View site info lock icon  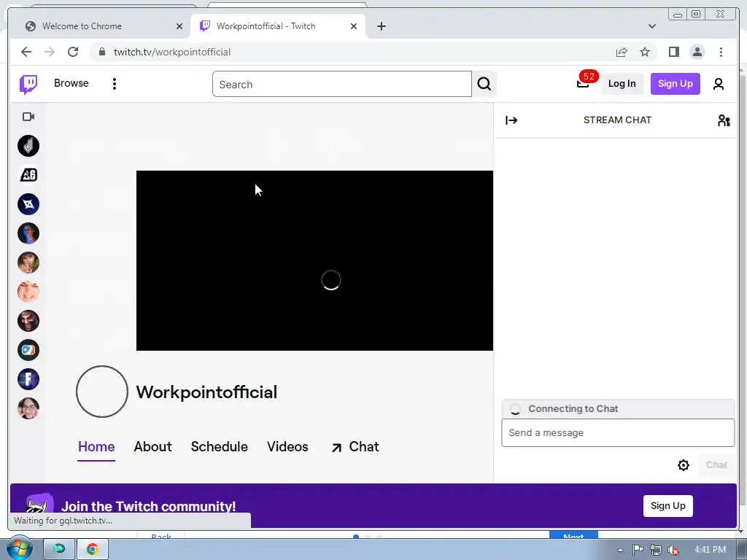click(x=102, y=52)
